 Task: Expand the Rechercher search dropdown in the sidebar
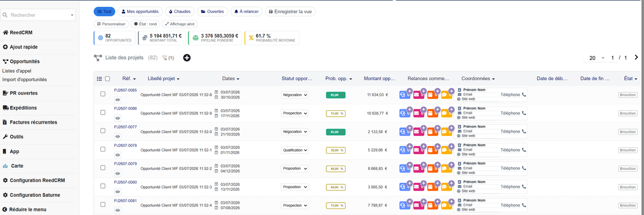pos(72,16)
